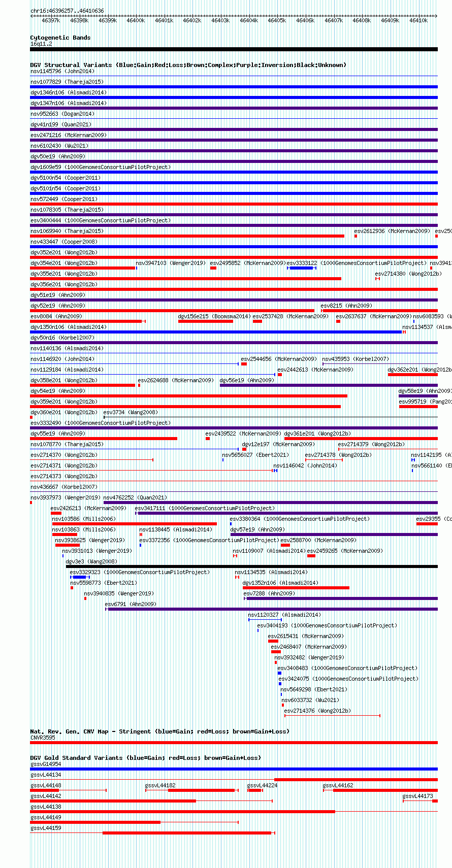Select variant esv2537428 (McKernan2009)

click(290, 316)
